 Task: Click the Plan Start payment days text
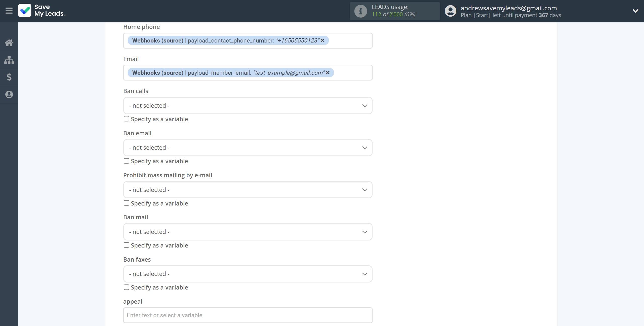511,15
